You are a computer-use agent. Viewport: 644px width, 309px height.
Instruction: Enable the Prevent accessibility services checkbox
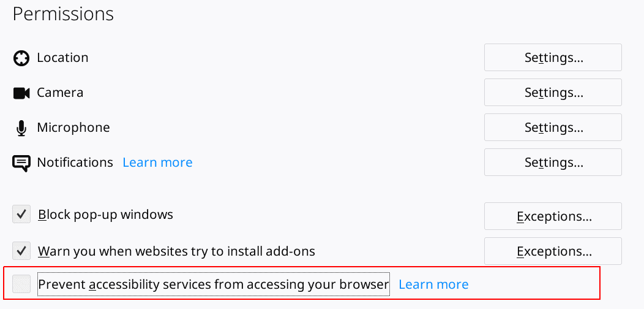click(21, 284)
